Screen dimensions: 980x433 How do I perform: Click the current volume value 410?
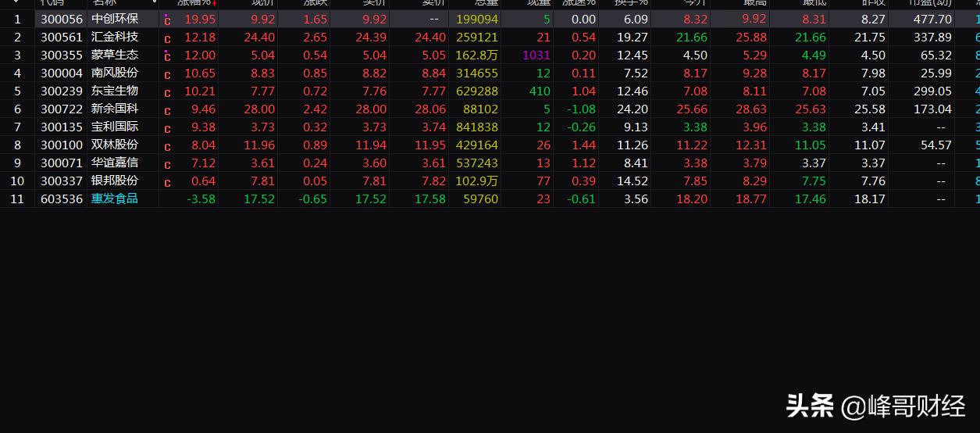[540, 91]
